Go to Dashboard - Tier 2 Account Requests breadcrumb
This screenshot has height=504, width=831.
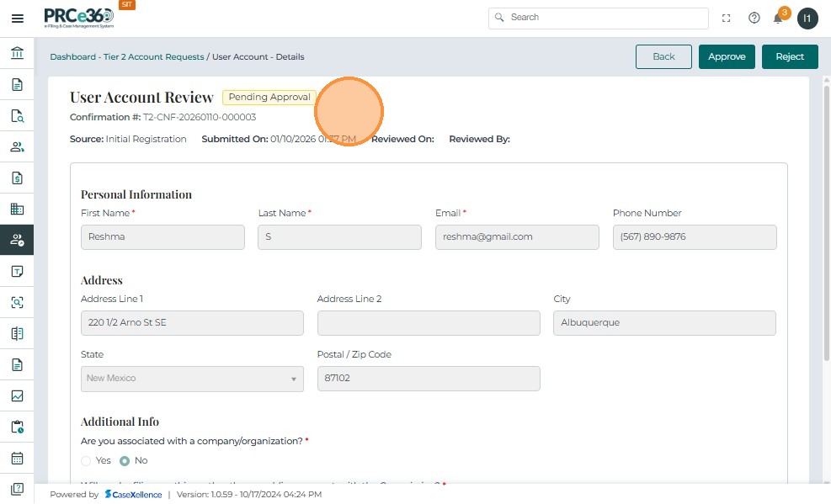pyautogui.click(x=126, y=56)
